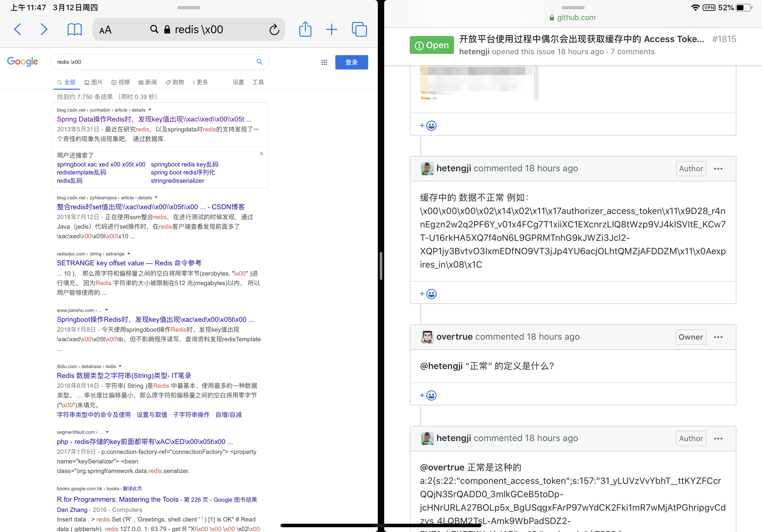The height and width of the screenshot is (532, 762).
Task: Open the kebab menu on overtrue's comment
Action: [718, 337]
